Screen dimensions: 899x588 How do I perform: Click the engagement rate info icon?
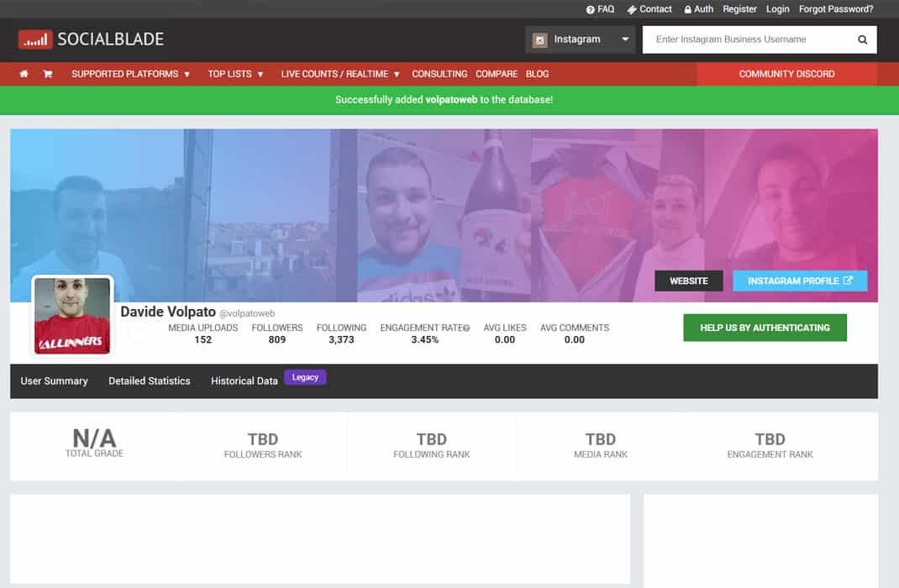point(466,328)
